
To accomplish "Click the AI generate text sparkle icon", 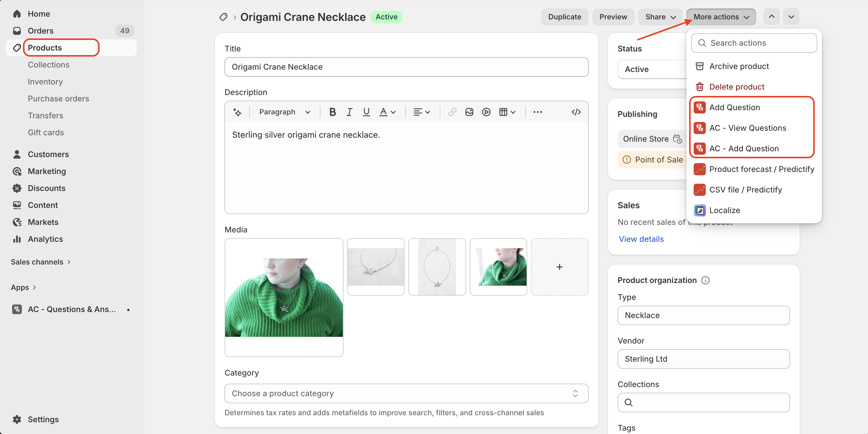I will pos(237,112).
